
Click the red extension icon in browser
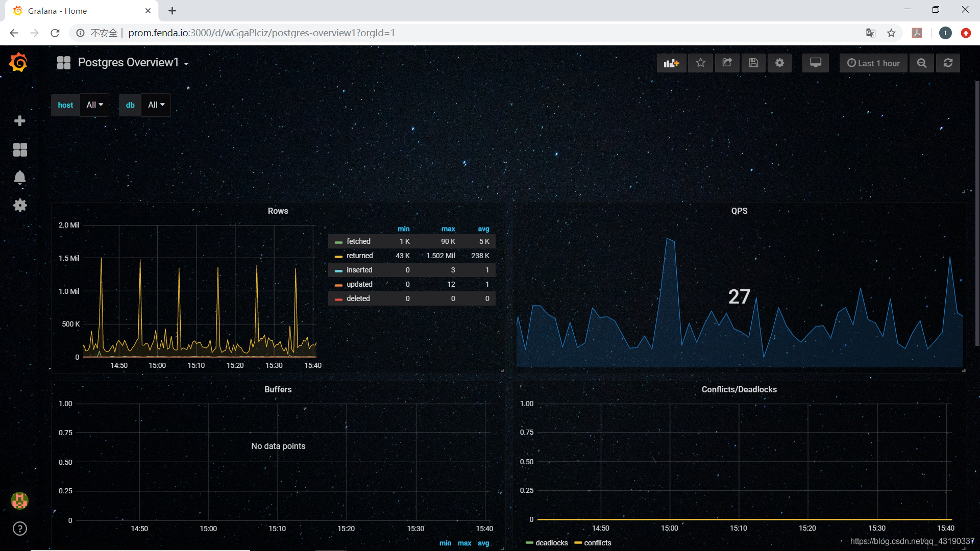point(966,33)
